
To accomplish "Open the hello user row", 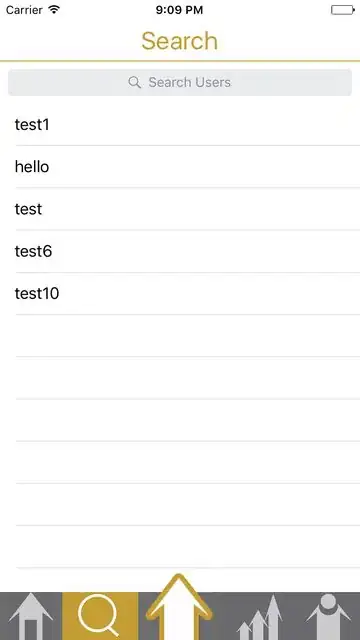I will point(180,167).
